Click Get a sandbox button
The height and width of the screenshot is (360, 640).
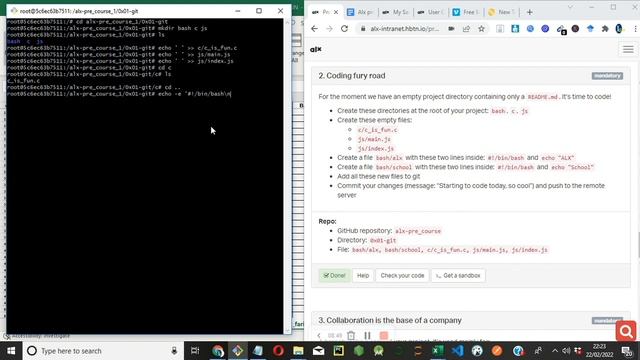point(458,276)
